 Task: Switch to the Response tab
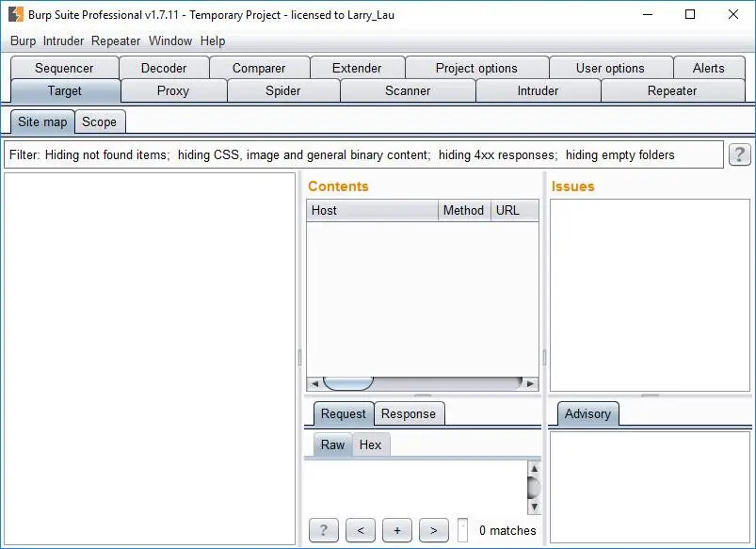pos(409,414)
